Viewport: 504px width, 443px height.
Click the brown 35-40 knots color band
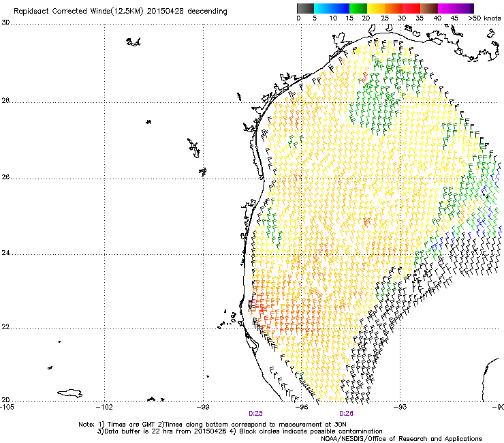(x=429, y=8)
